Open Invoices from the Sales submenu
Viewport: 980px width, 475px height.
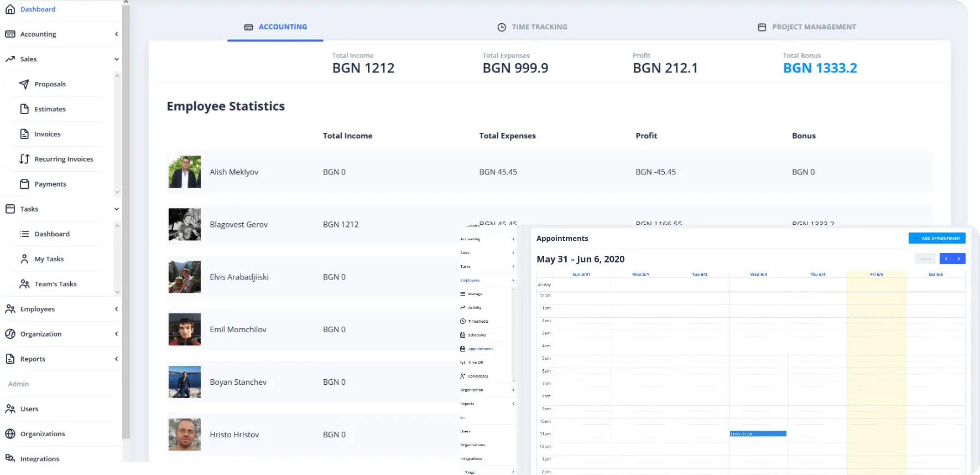(x=48, y=134)
